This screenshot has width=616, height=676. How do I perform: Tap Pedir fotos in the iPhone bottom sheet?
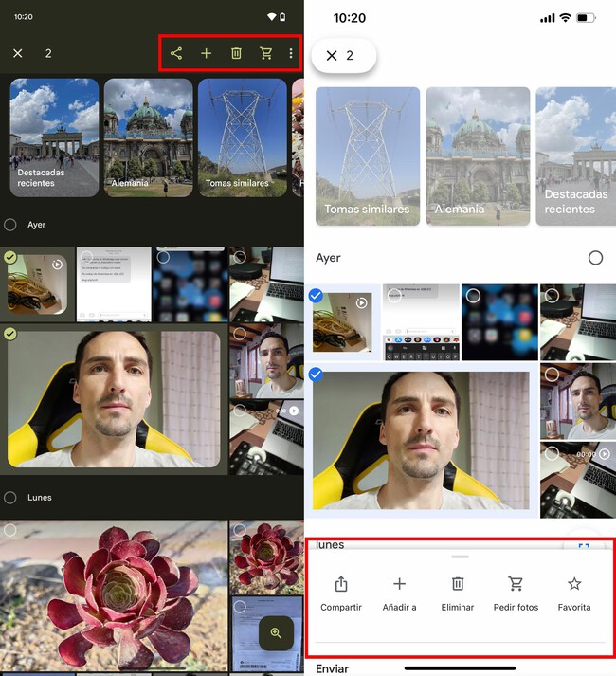click(x=516, y=594)
